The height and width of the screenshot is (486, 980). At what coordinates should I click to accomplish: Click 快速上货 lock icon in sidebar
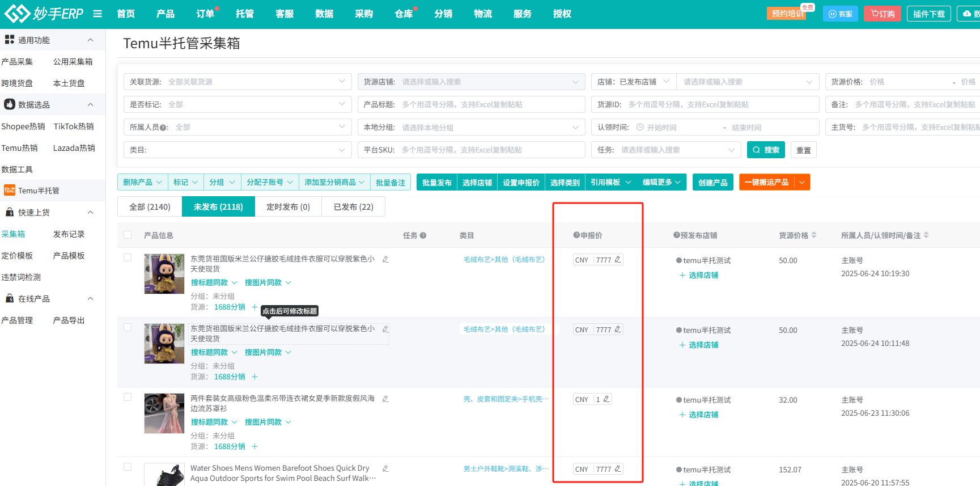10,212
